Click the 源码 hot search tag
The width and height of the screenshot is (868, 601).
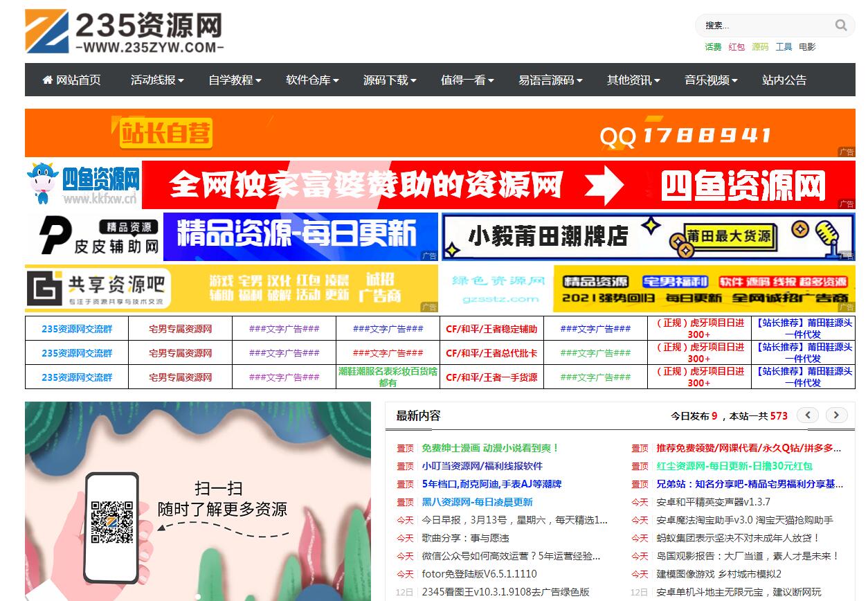[760, 47]
